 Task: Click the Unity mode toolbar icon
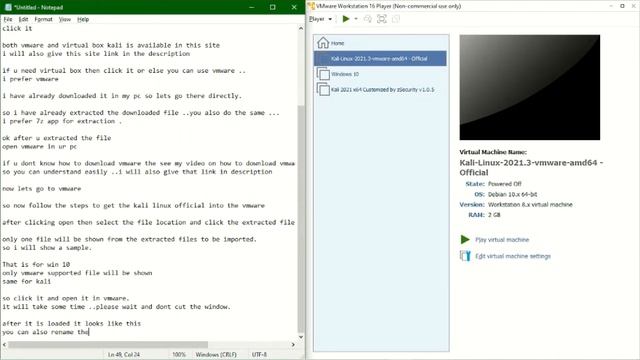pos(396,19)
